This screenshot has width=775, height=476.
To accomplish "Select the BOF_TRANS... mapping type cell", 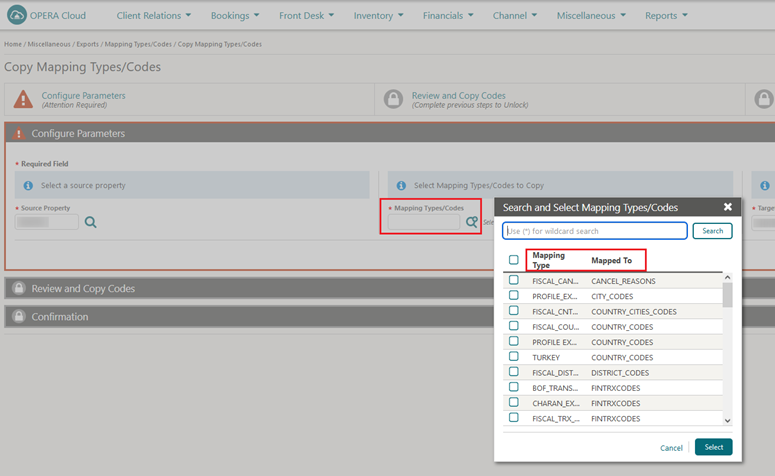I will click(555, 388).
